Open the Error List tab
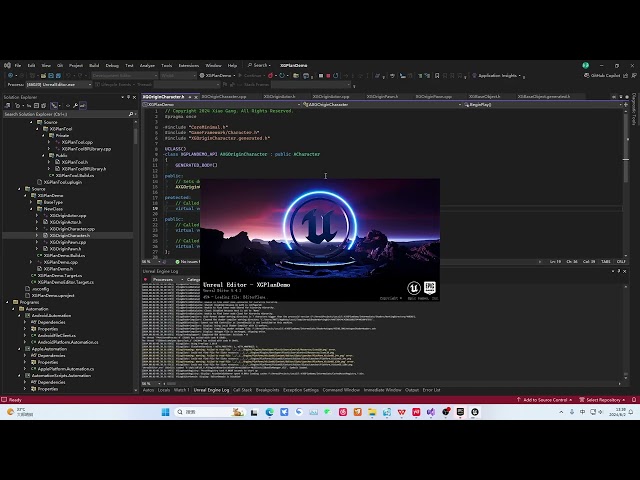This screenshot has height=480, width=640. 431,390
